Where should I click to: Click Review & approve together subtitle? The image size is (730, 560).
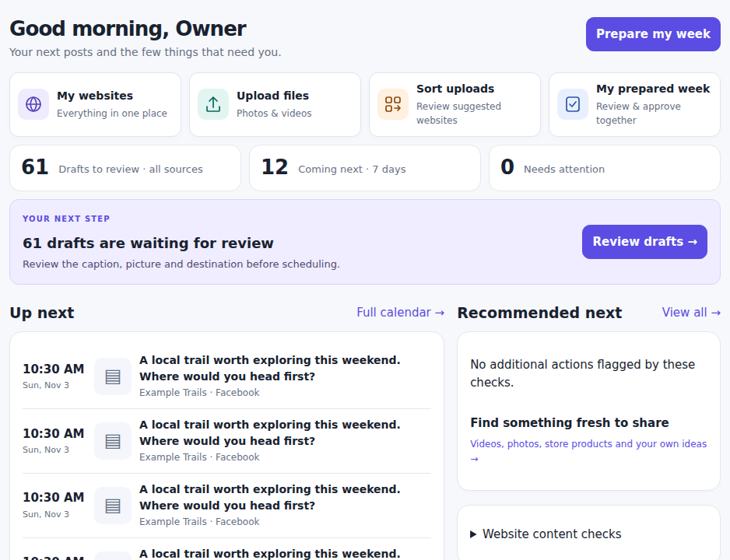point(638,114)
